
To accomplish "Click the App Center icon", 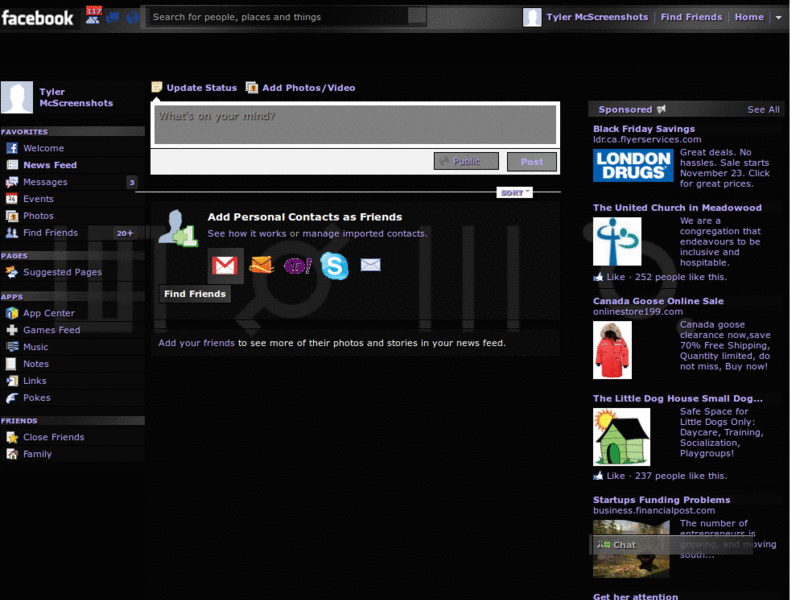I will (x=12, y=313).
